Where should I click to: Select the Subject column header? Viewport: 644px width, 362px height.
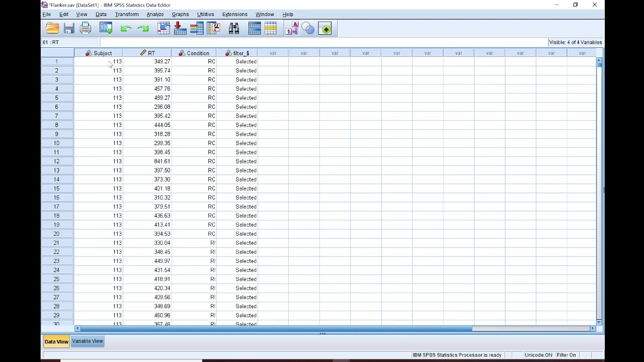click(98, 53)
